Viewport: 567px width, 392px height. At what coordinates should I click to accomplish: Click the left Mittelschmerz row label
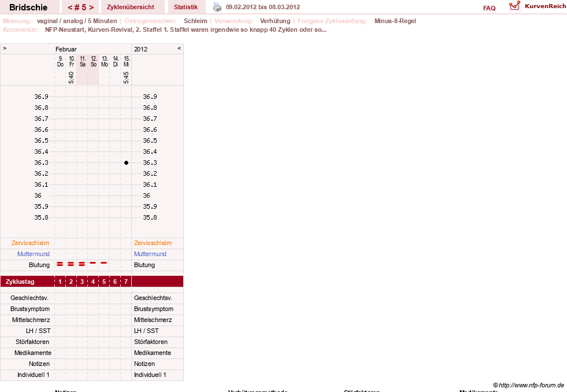tap(31, 320)
